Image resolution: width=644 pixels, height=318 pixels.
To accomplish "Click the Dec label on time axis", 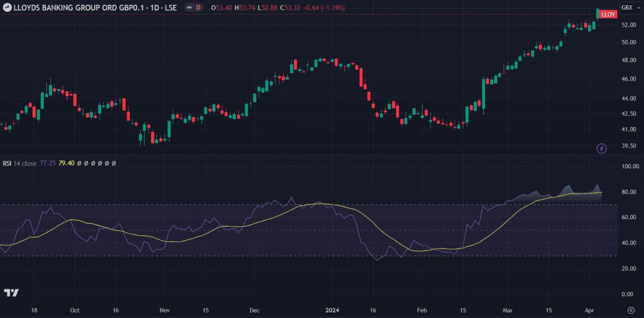I will tap(254, 310).
